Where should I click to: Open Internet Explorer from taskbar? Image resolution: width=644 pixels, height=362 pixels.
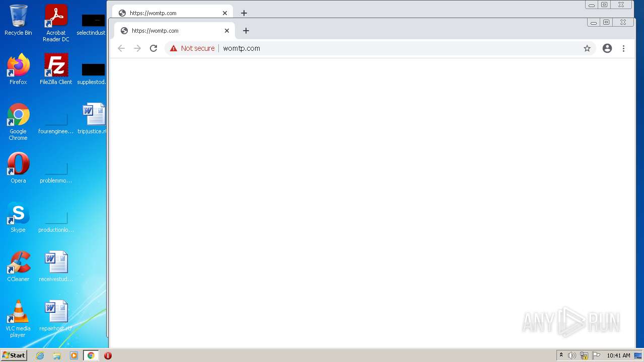(40, 355)
